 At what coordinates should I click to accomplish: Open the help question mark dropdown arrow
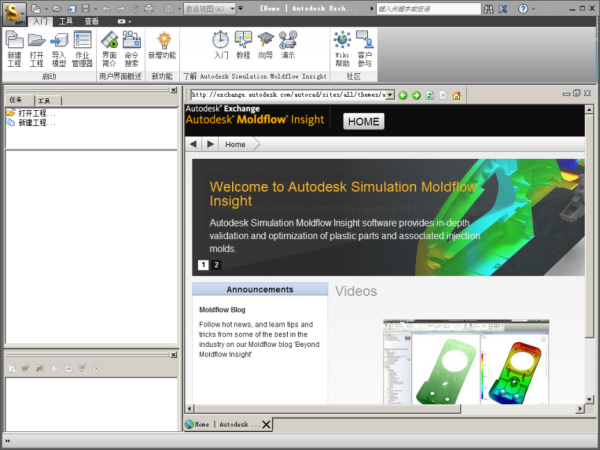coord(534,9)
